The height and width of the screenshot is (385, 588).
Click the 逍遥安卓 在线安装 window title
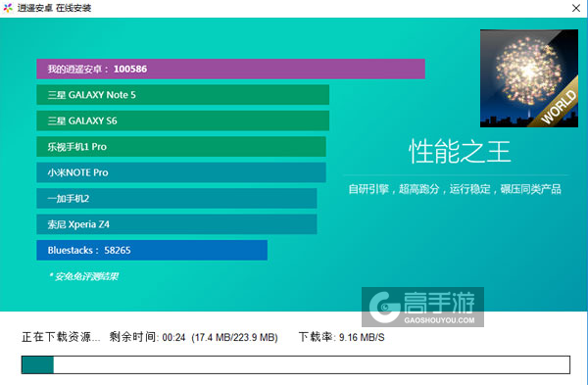[x=54, y=8]
